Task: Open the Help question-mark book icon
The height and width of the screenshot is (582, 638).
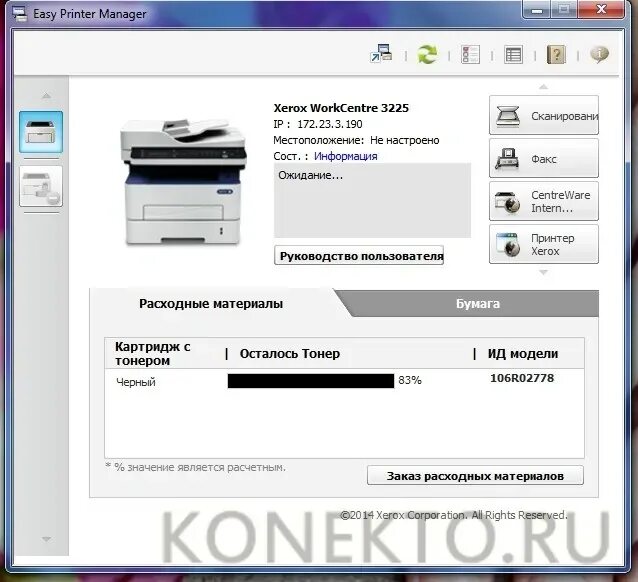Action: (556, 54)
